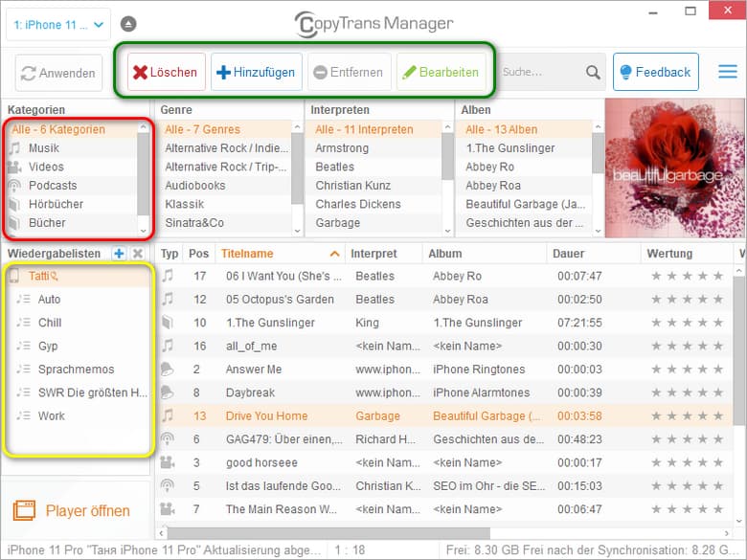Open the Gyp playlist
The height and width of the screenshot is (560, 747).
pos(78,346)
